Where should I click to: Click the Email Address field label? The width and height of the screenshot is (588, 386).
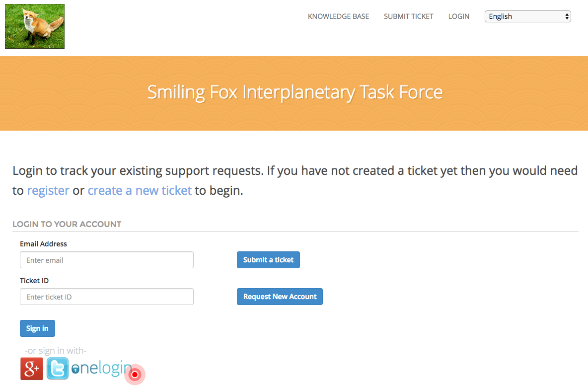pos(43,244)
